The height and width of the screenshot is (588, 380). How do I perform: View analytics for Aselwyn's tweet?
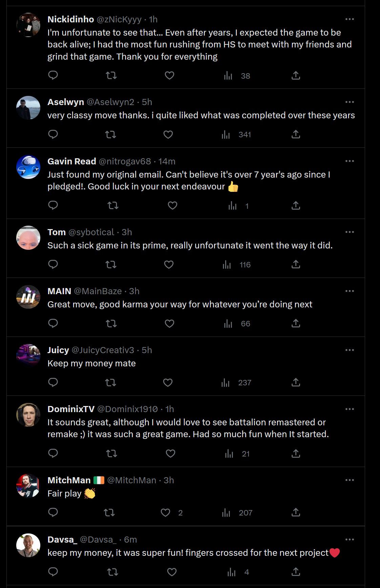tap(226, 135)
